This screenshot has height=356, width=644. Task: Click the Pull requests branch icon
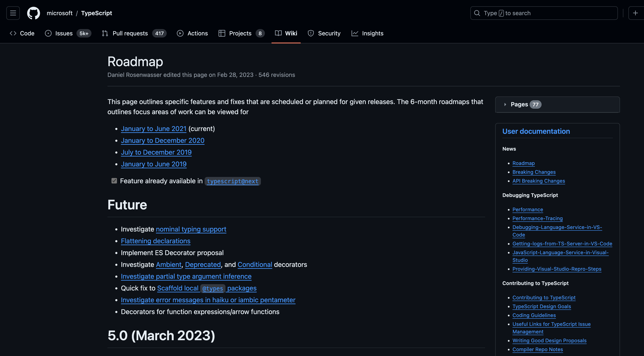pyautogui.click(x=105, y=33)
